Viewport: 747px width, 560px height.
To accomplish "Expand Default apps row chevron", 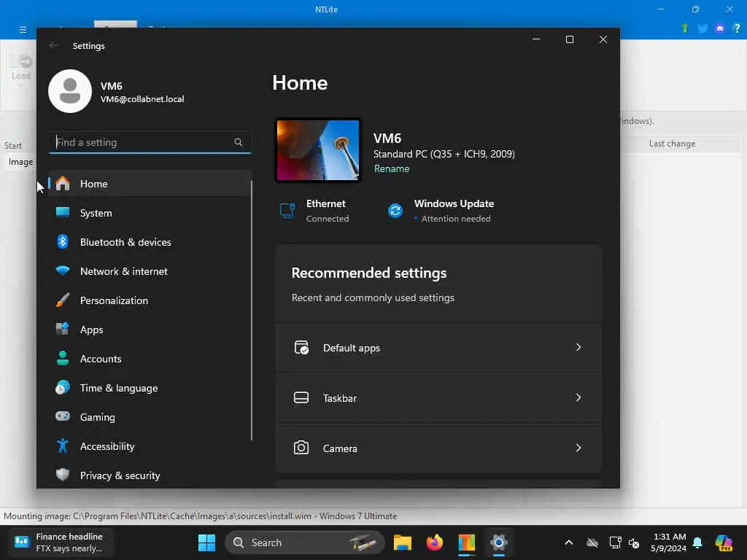I will tap(578, 347).
